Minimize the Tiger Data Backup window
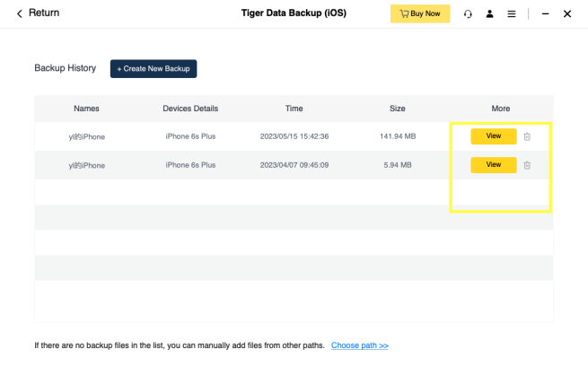The height and width of the screenshot is (384, 588). pyautogui.click(x=545, y=14)
